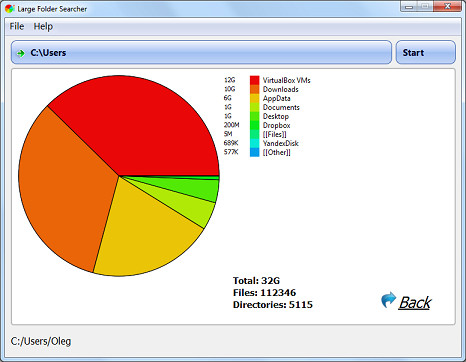
Task: Select the [[Files]] legend color swatch
Action: (254, 134)
